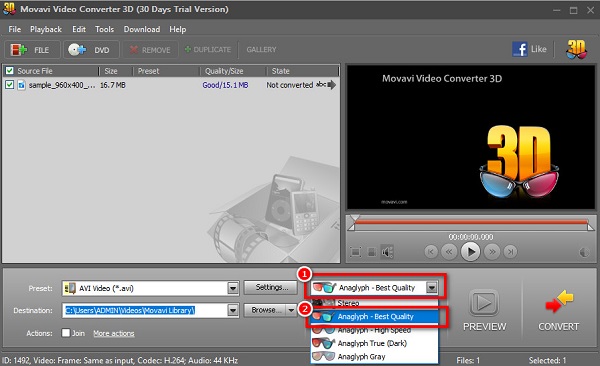The image size is (600, 366).
Task: Open More actions link
Action: click(114, 333)
